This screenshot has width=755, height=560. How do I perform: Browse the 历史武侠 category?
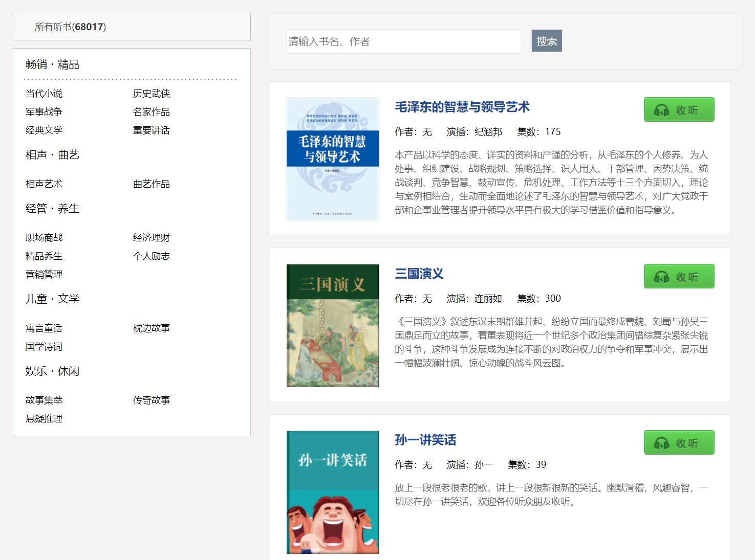click(x=151, y=94)
